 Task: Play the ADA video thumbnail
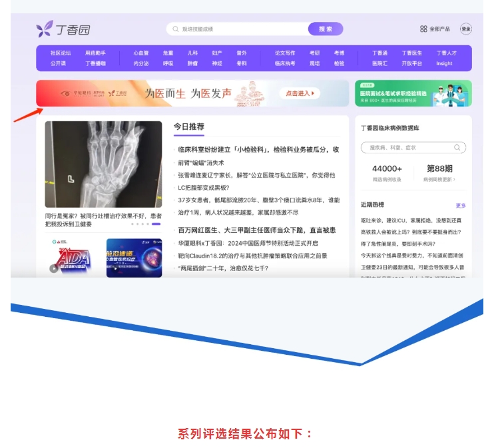[54, 268]
